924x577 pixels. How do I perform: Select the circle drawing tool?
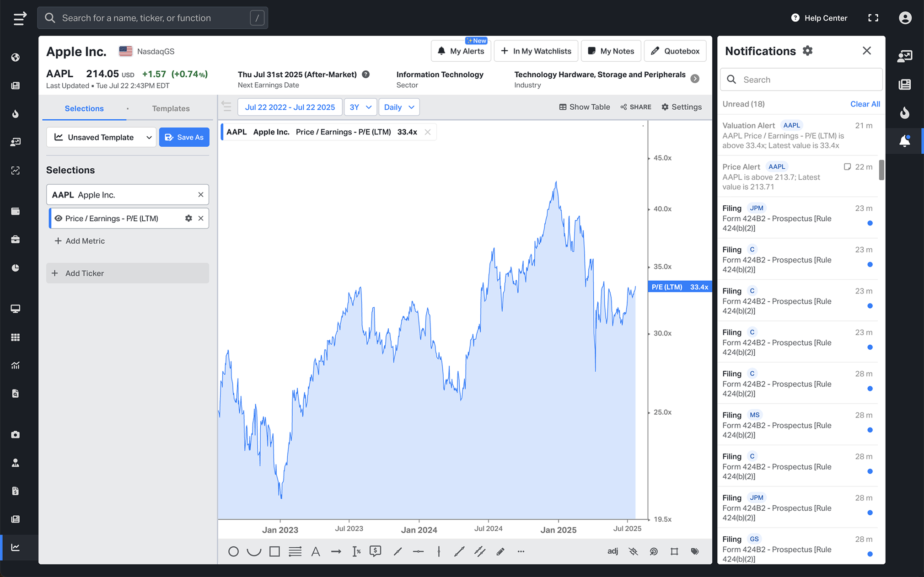233,551
